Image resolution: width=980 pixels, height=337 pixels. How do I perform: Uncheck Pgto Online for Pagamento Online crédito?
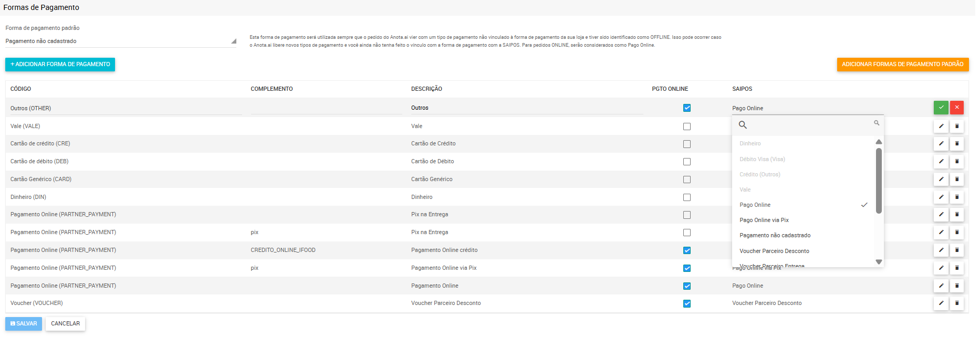[x=686, y=250]
